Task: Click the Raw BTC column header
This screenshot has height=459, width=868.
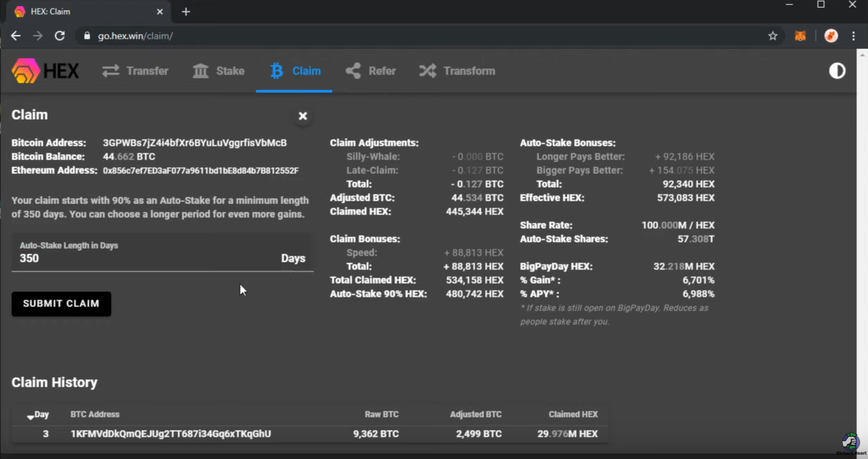Action: click(381, 414)
